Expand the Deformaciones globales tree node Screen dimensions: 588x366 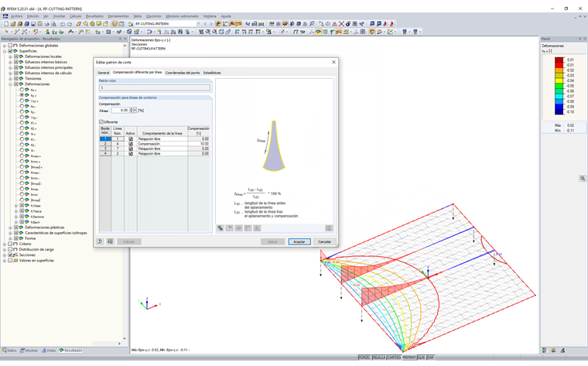click(5, 46)
